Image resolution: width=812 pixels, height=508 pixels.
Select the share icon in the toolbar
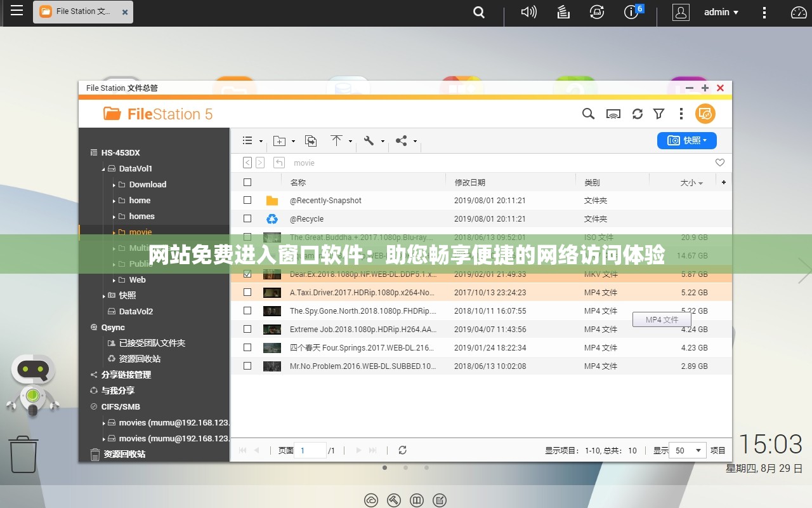pos(401,141)
